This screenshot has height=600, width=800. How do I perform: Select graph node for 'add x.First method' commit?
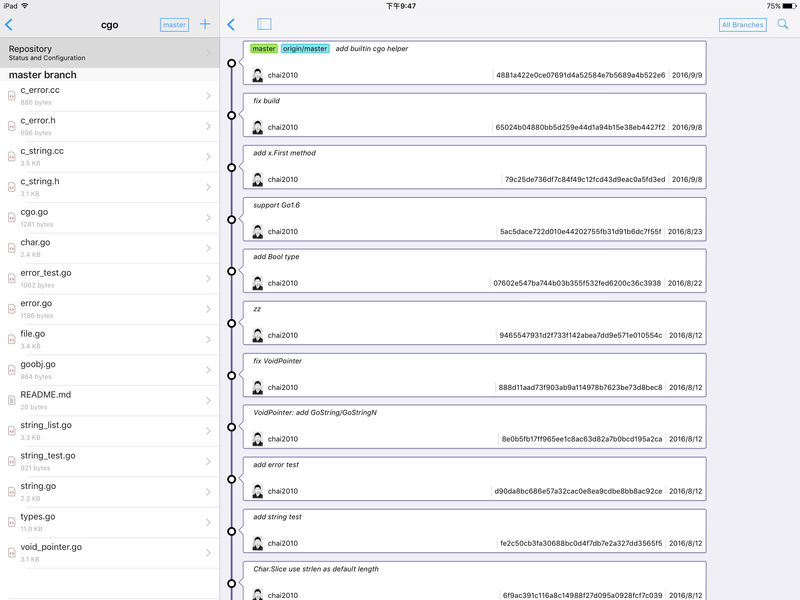232,167
